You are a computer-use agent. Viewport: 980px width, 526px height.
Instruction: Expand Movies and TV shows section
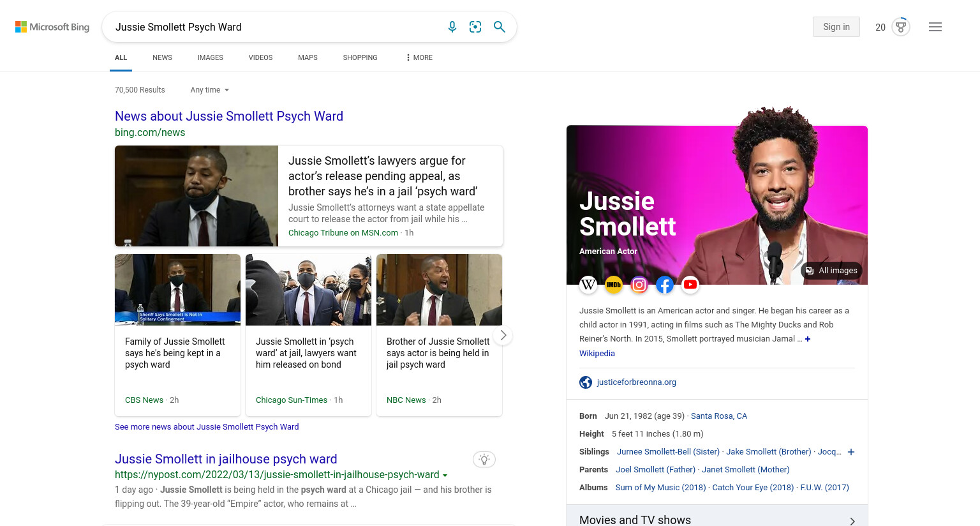[x=717, y=520]
